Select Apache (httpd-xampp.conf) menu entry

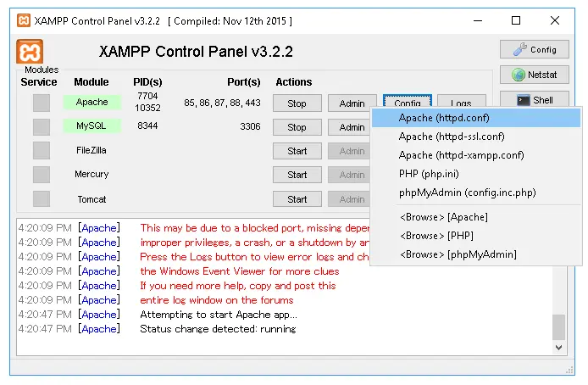(476, 155)
